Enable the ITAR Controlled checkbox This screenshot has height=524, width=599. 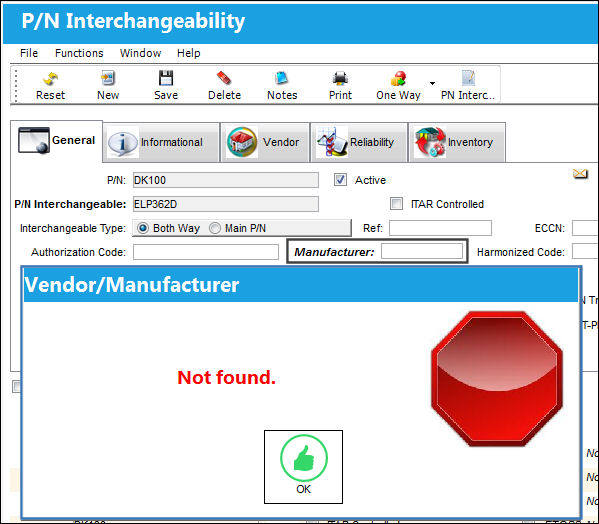tap(396, 204)
